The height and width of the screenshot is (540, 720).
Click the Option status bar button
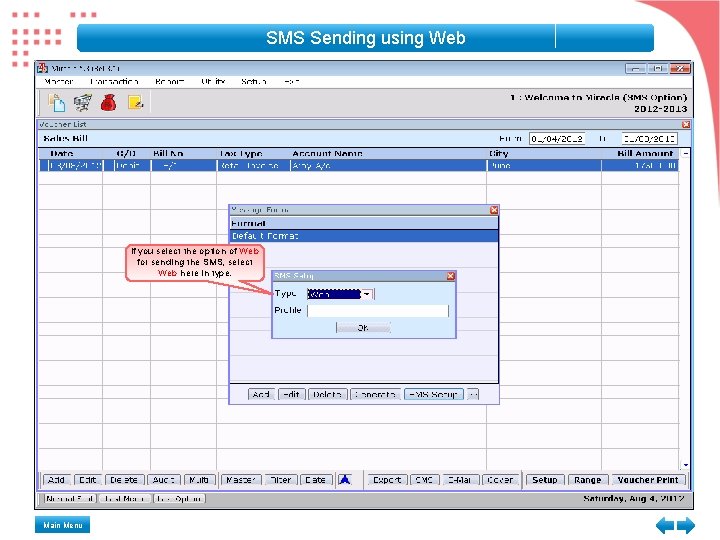pyautogui.click(x=179, y=499)
